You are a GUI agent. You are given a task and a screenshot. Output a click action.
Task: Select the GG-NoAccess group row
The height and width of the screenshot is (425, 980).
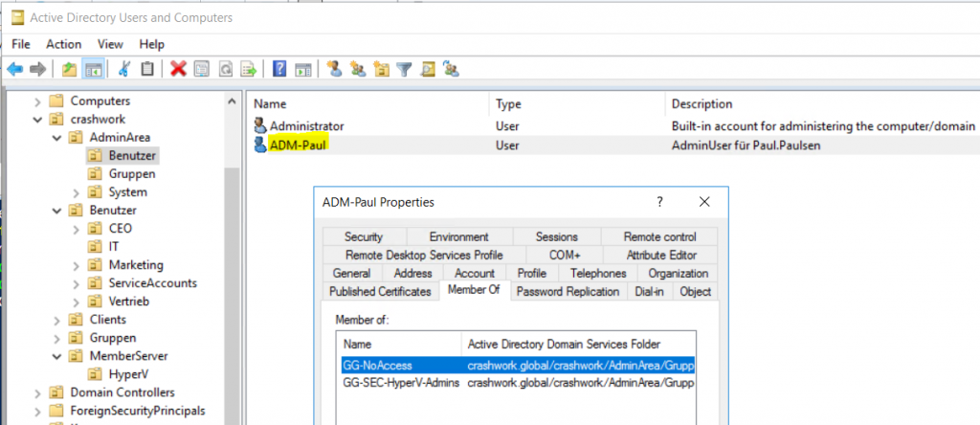click(518, 365)
